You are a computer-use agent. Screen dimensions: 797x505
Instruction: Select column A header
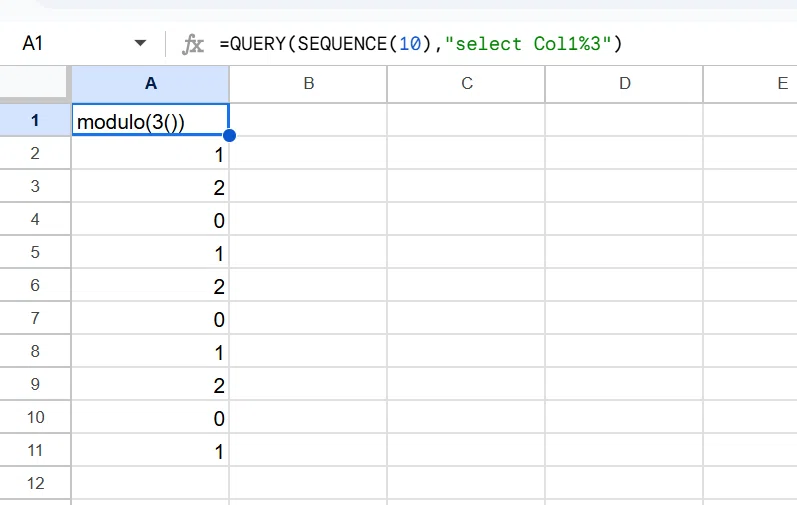point(150,84)
